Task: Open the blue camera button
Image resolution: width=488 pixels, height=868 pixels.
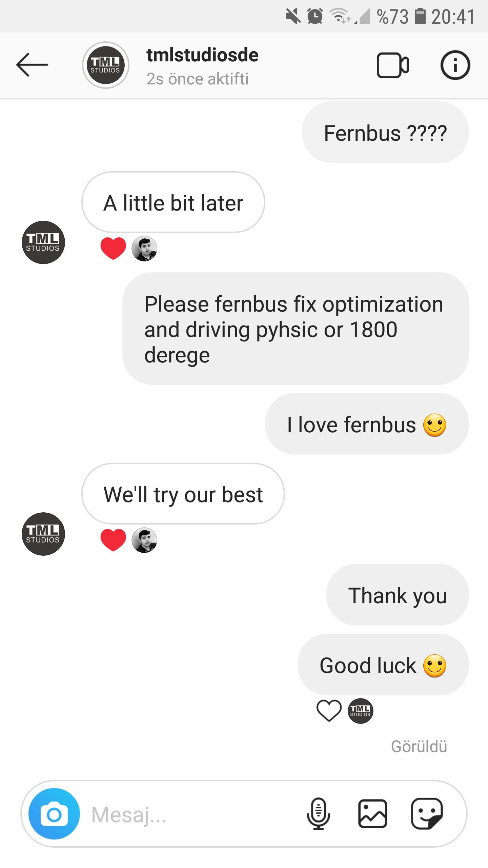Action: (x=54, y=814)
